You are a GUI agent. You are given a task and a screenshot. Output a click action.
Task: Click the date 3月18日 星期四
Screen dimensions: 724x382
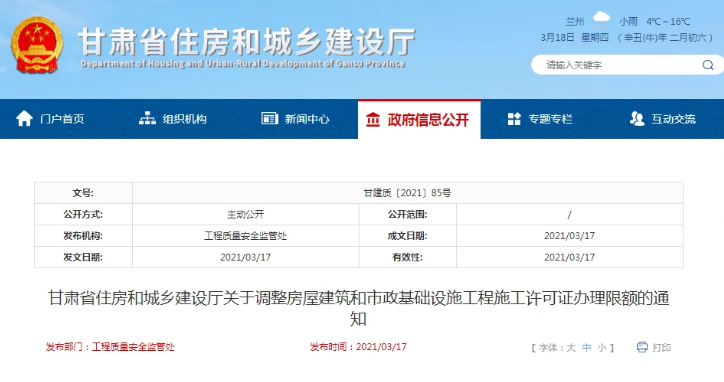(x=575, y=37)
